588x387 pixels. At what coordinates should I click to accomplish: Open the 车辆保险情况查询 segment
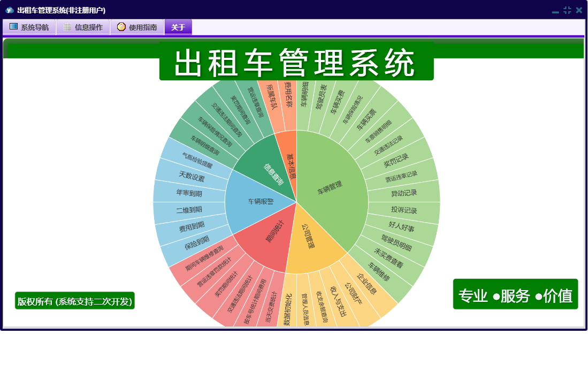[x=215, y=131]
